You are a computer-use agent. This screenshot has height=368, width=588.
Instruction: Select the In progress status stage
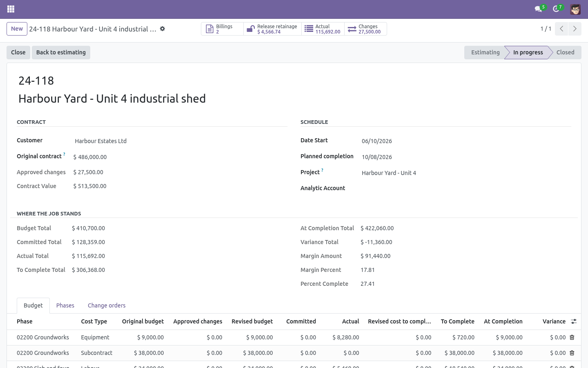click(x=528, y=52)
